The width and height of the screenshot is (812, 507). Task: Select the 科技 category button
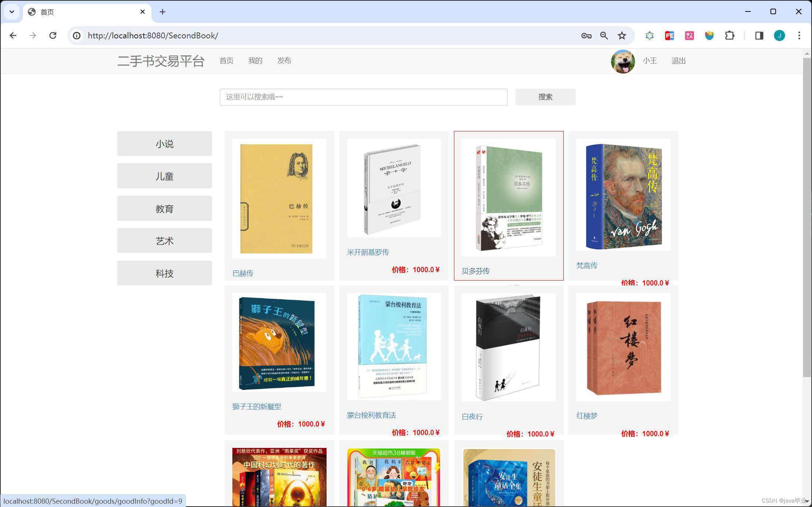pos(164,273)
